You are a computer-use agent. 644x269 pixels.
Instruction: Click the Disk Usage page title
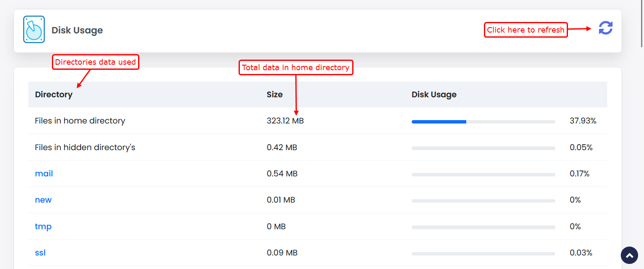tap(77, 30)
